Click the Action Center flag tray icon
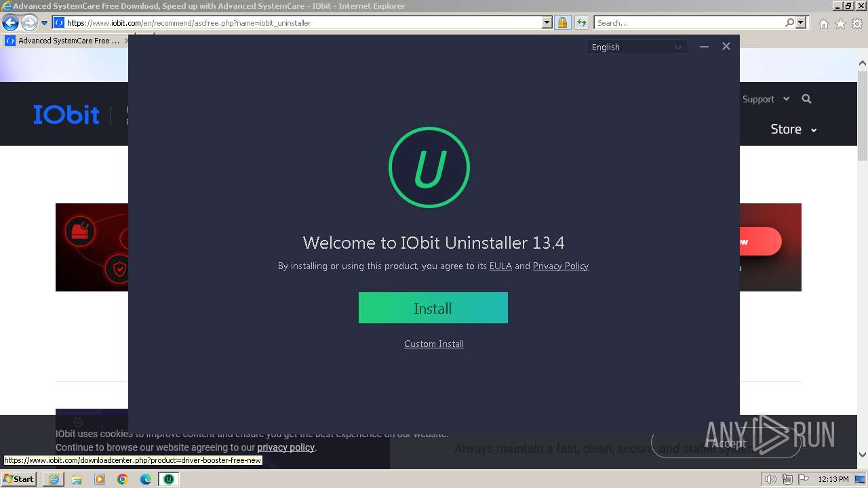868x488 pixels. pyautogui.click(x=802, y=479)
